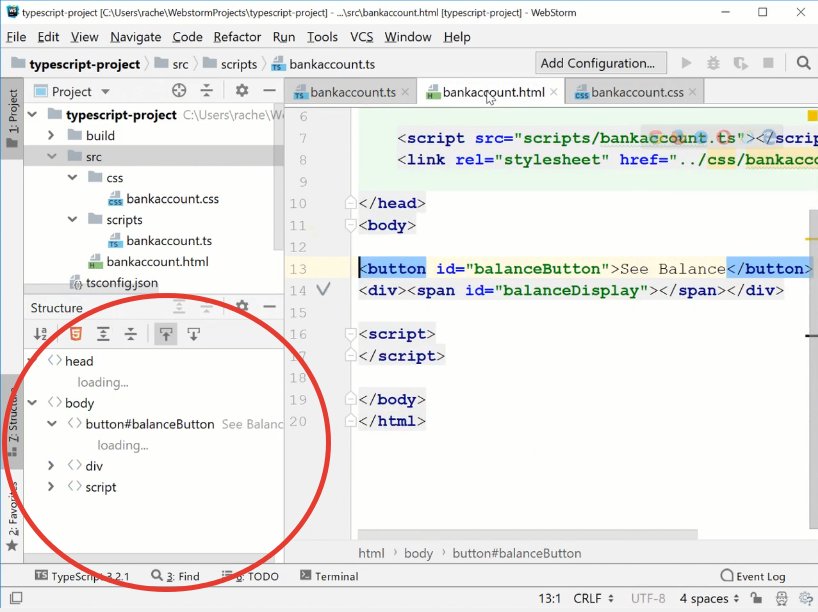Screen dimensions: 818x612
Task: Toggle HTML5 outline view in Structure
Action: click(x=76, y=334)
